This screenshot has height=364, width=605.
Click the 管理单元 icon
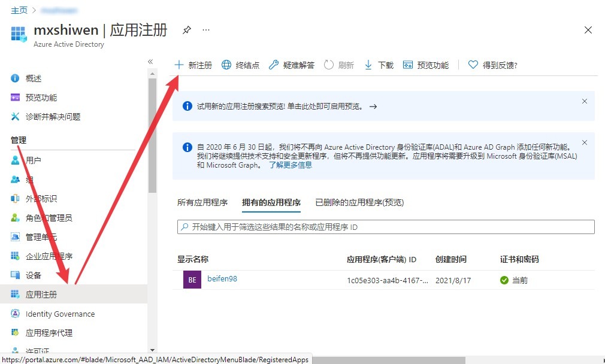pos(15,236)
